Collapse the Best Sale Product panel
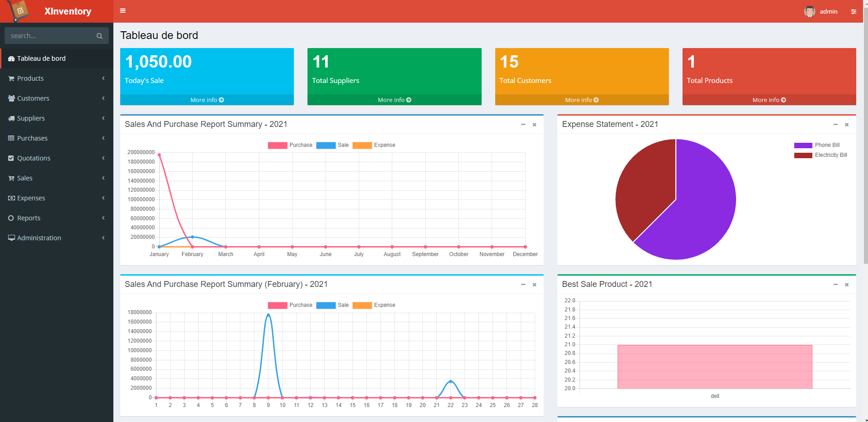This screenshot has width=868, height=422. click(x=835, y=284)
